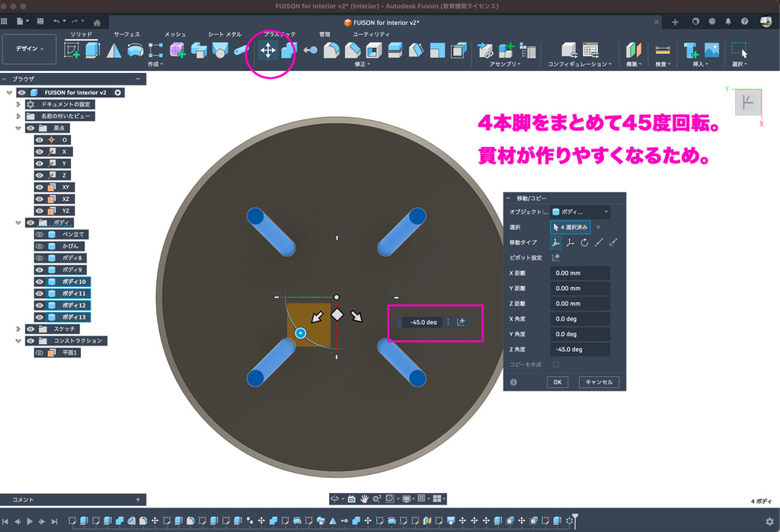The image size is (780, 532).
Task: Choose the Rotate move type icon
Action: click(584, 242)
